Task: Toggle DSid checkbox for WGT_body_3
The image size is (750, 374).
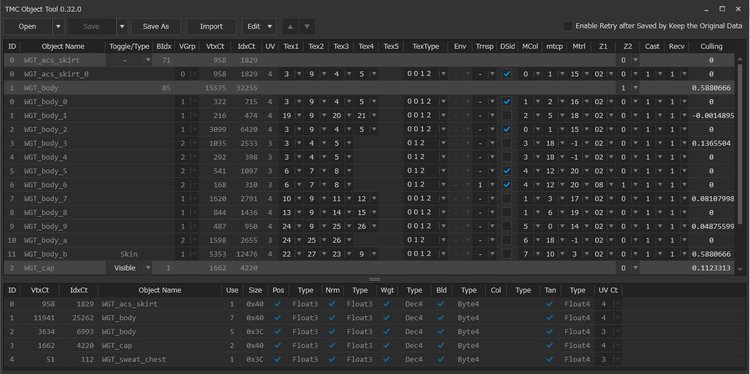Action: click(507, 143)
